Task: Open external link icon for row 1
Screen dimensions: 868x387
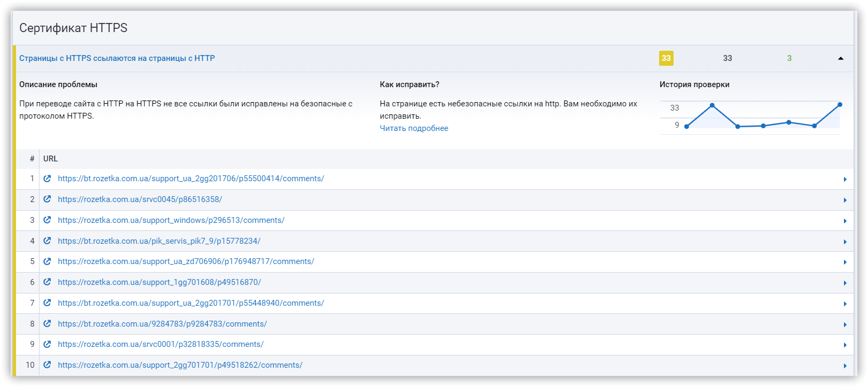Action: tap(47, 179)
